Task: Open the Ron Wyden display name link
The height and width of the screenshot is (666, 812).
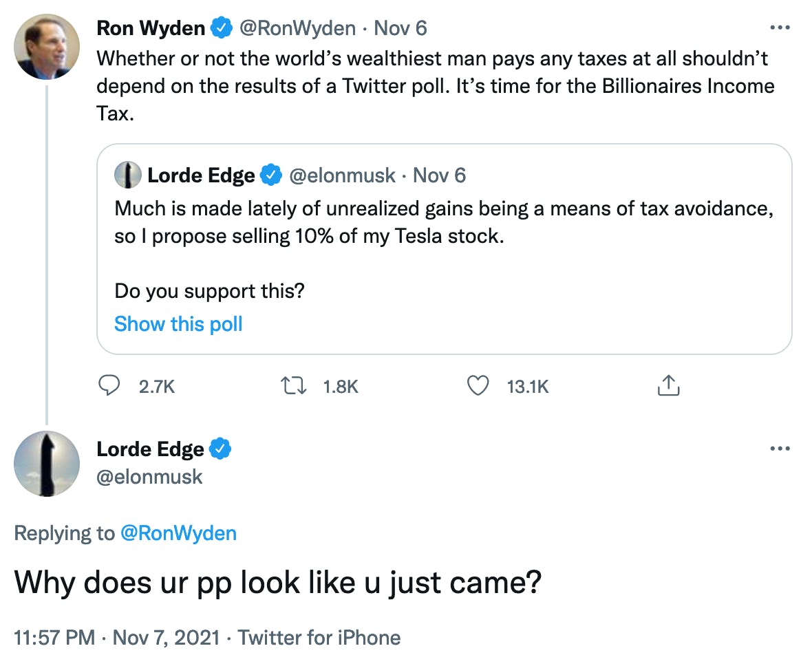Action: [x=151, y=28]
